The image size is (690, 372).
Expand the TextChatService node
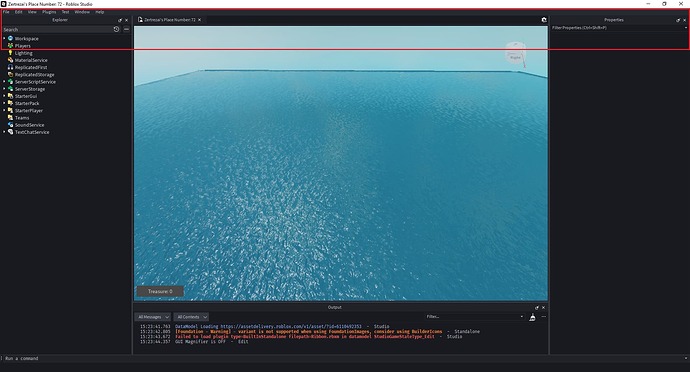pos(4,132)
